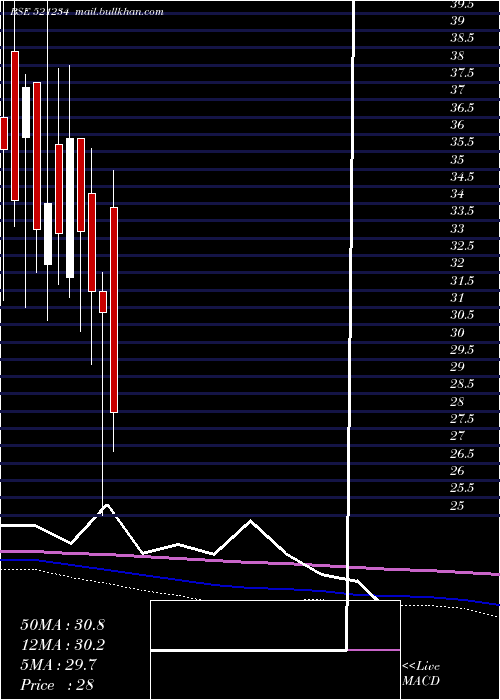Click the 25 price axis label
The image size is (500, 700).
pyautogui.click(x=458, y=504)
